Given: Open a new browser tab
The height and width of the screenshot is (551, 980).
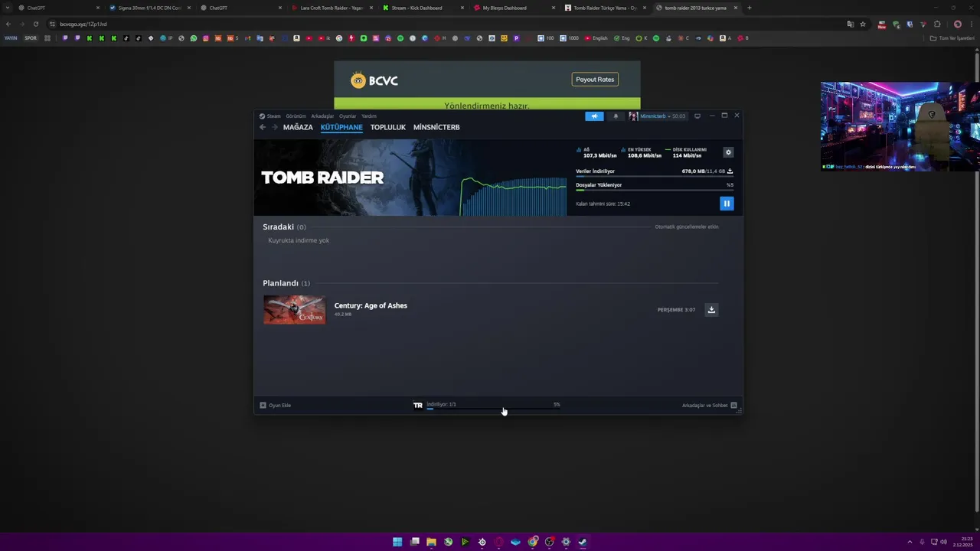Looking at the screenshot, I should [x=749, y=8].
